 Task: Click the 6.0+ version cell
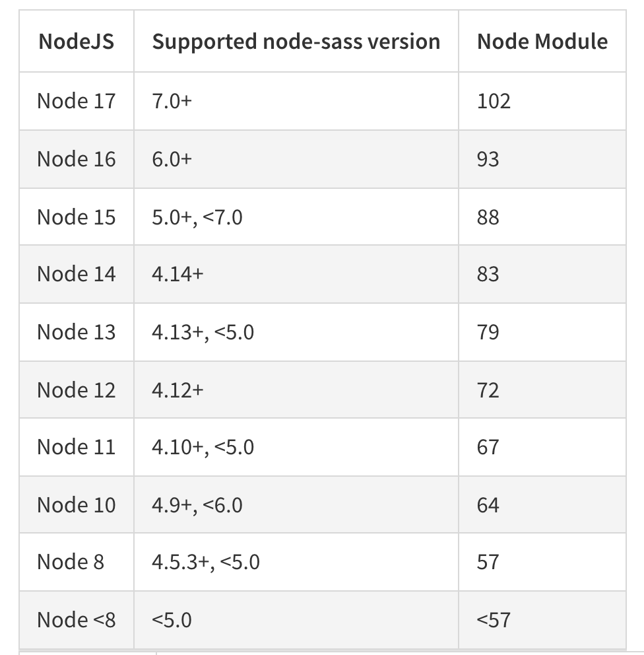click(x=296, y=159)
